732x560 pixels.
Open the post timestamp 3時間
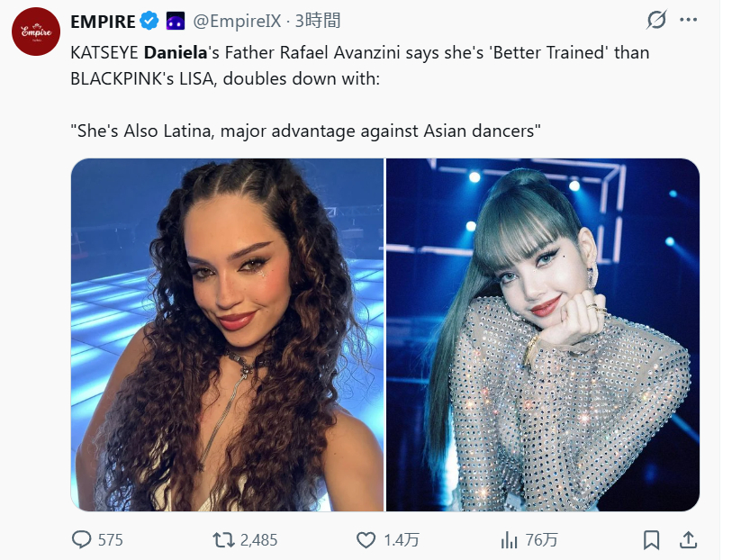pyautogui.click(x=318, y=21)
